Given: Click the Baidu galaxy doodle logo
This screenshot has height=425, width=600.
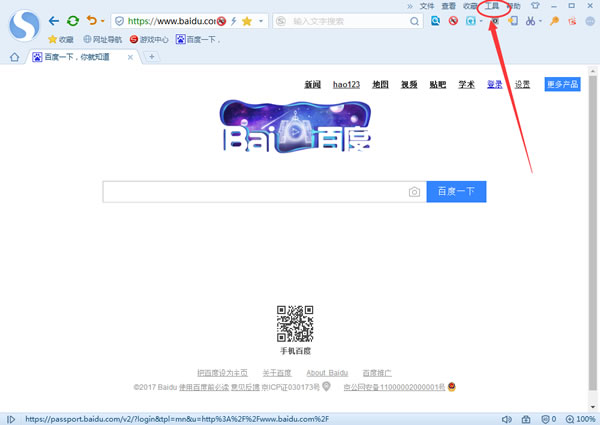Looking at the screenshot, I should point(295,126).
